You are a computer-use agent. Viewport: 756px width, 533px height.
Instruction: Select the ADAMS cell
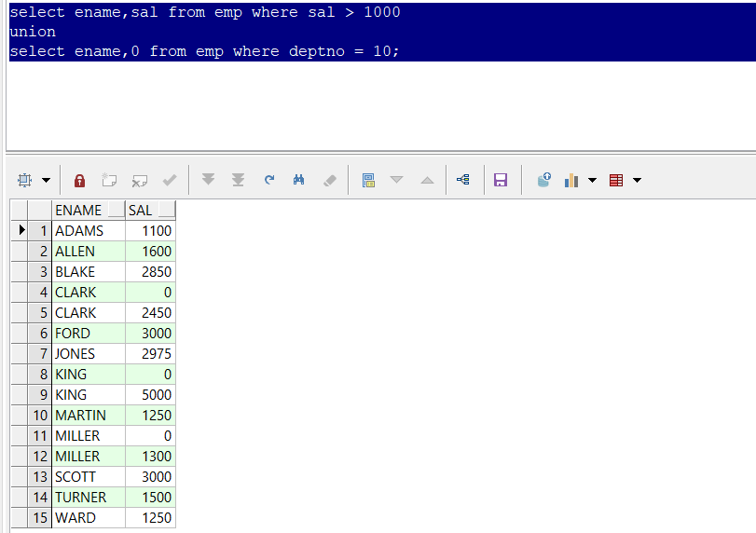[89, 231]
